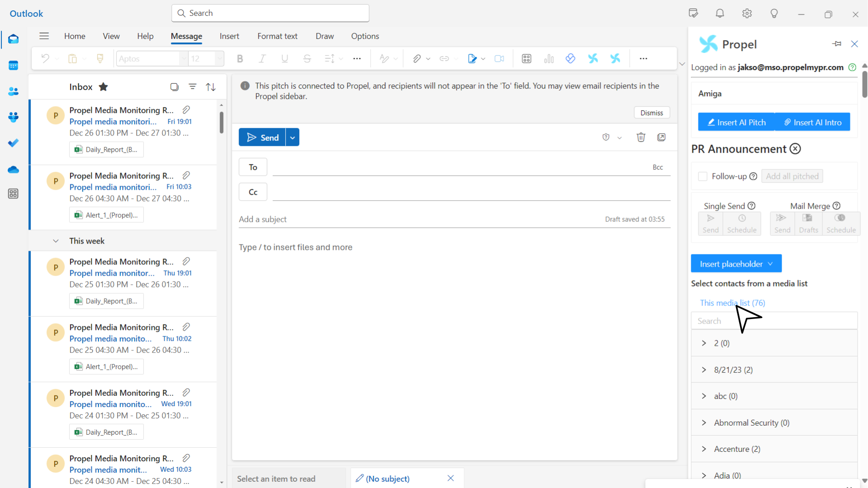The height and width of the screenshot is (488, 868).
Task: Toggle Italic formatting
Action: coord(262,59)
